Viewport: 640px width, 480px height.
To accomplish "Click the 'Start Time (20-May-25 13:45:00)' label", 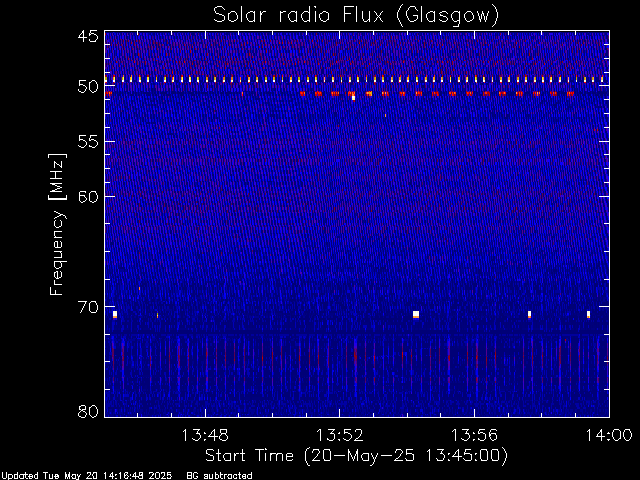I will pos(356,456).
